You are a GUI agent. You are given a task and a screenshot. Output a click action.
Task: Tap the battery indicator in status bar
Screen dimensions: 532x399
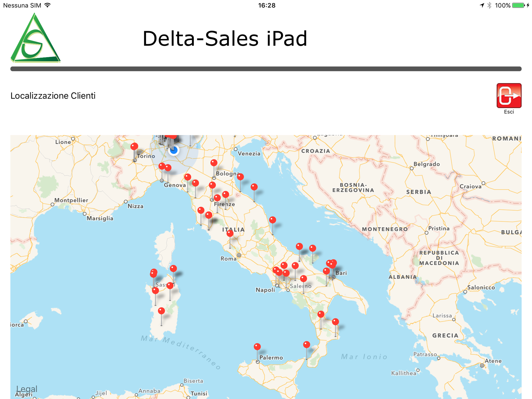[x=518, y=5]
